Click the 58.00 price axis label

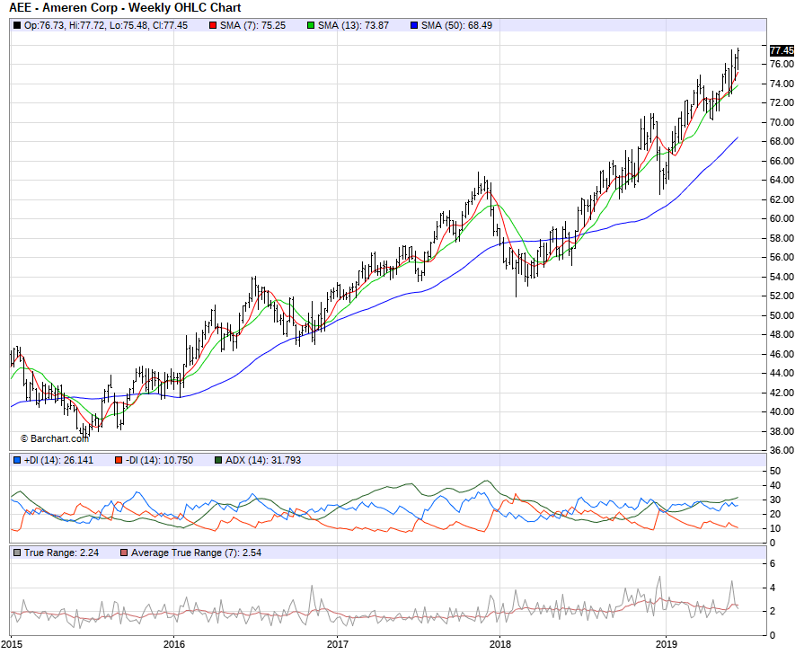782,238
